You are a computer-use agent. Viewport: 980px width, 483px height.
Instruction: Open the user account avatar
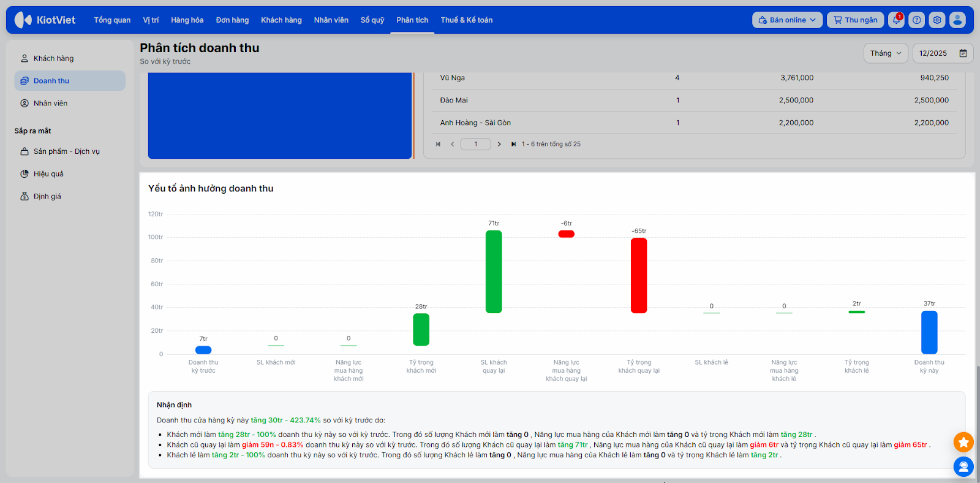(957, 20)
